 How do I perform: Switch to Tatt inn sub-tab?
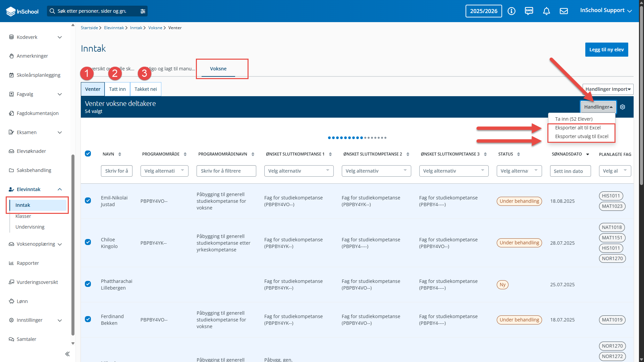tap(117, 89)
